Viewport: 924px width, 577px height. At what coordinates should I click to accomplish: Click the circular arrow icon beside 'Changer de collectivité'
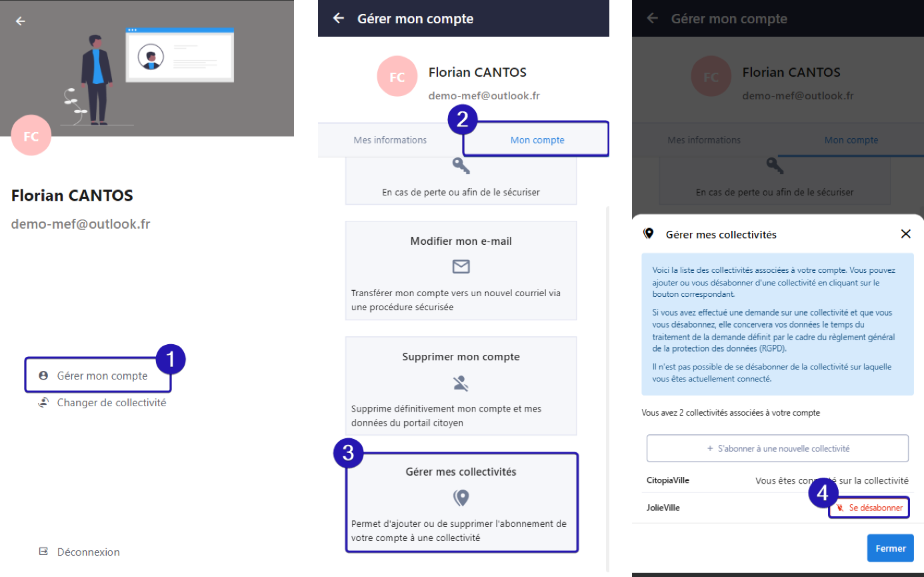click(42, 402)
